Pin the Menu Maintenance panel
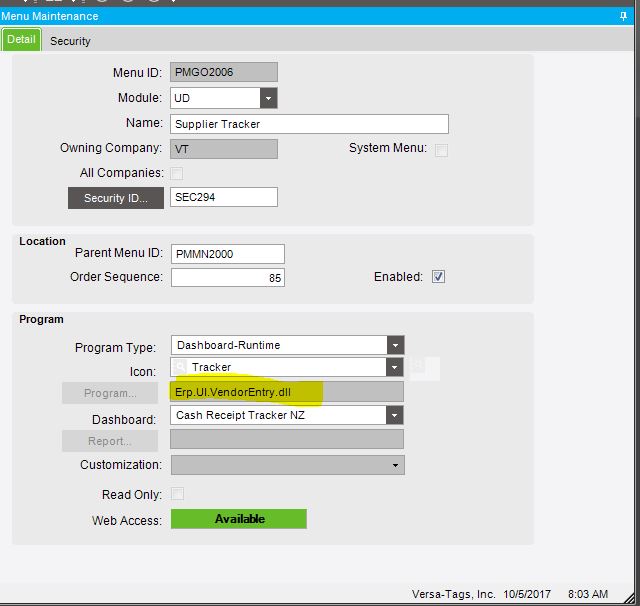The height and width of the screenshot is (606, 640). (623, 16)
